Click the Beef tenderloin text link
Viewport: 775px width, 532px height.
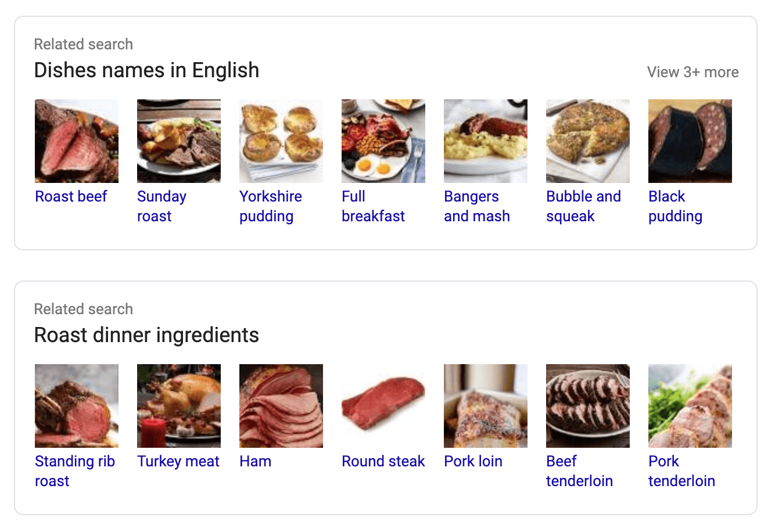pyautogui.click(x=579, y=471)
